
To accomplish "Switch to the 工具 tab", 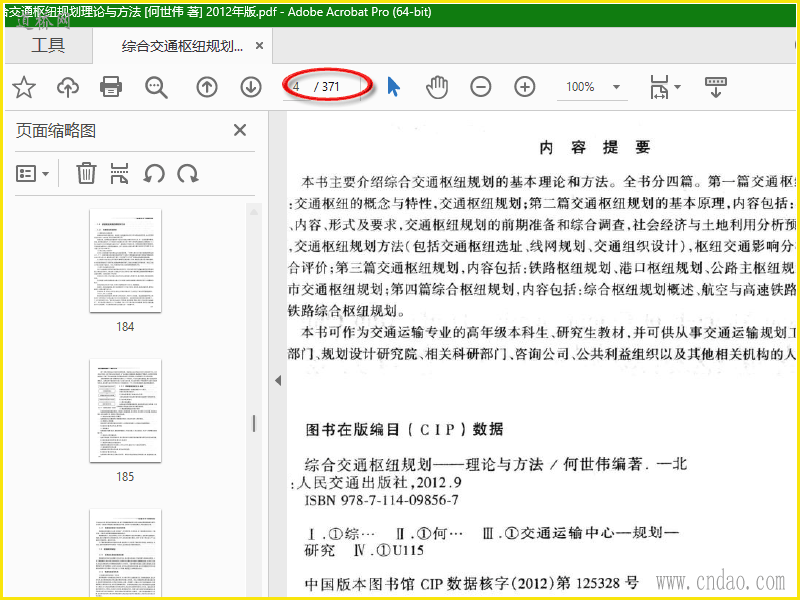I will click(x=48, y=45).
